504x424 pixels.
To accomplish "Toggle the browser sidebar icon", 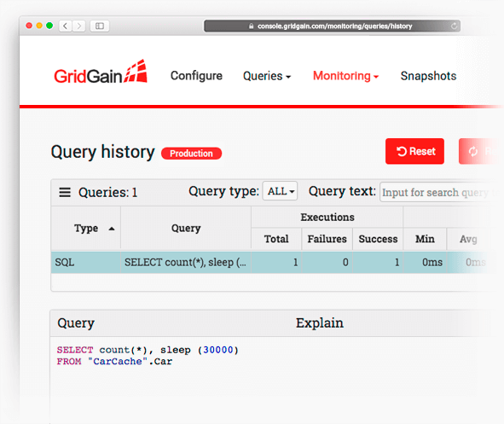I will pos(100,26).
